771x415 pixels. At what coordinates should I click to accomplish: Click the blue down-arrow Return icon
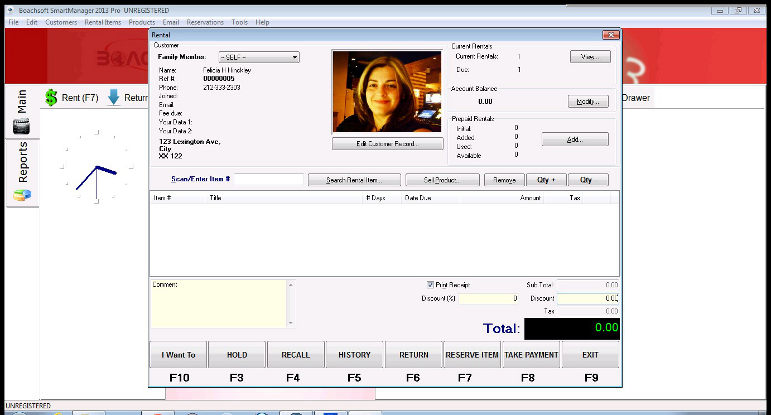[x=114, y=98]
